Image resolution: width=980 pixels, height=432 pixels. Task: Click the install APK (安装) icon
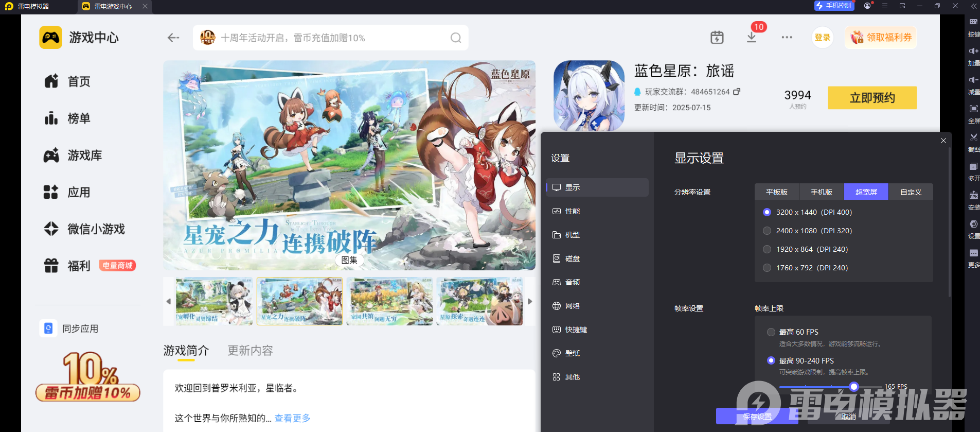[973, 196]
